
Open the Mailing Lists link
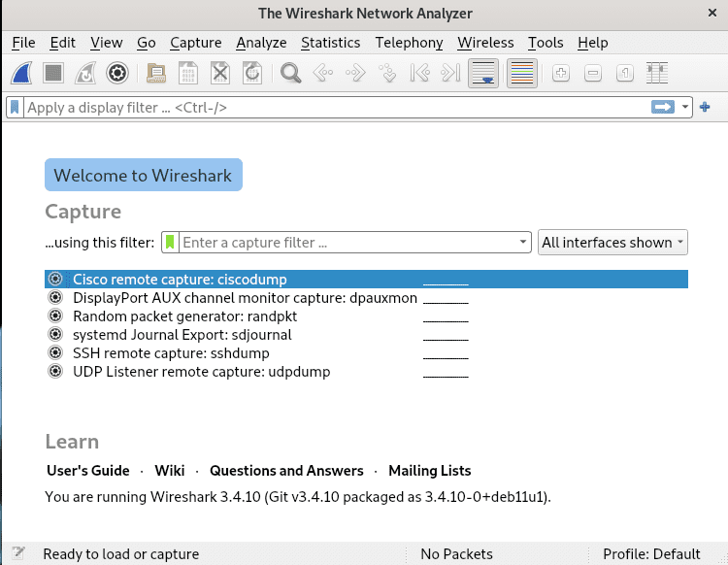430,471
